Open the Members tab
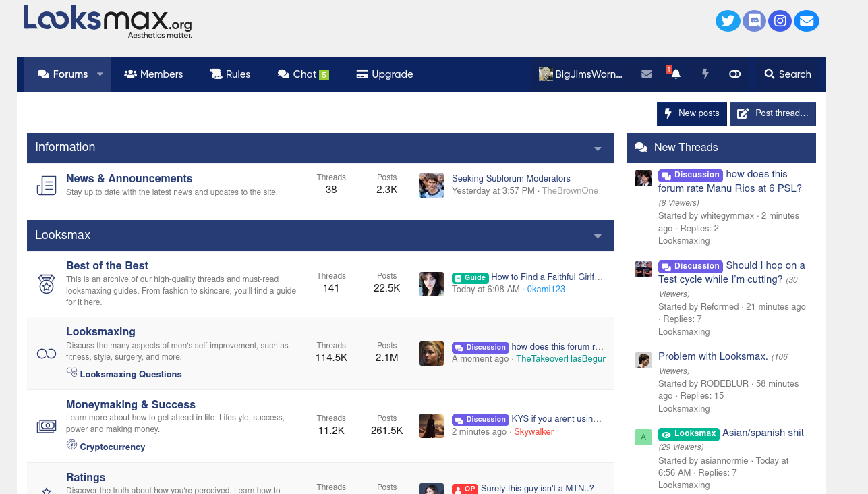This screenshot has width=868, height=494. (x=154, y=74)
